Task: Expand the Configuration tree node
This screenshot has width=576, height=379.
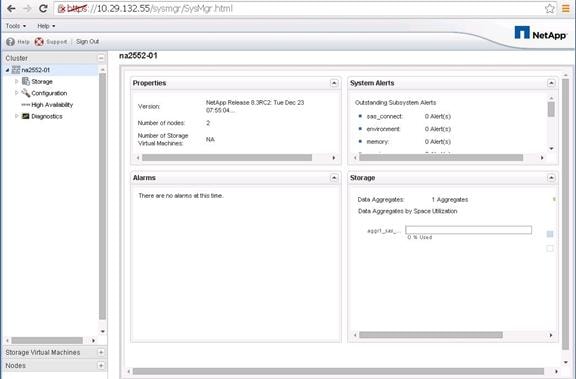Action: pos(17,93)
